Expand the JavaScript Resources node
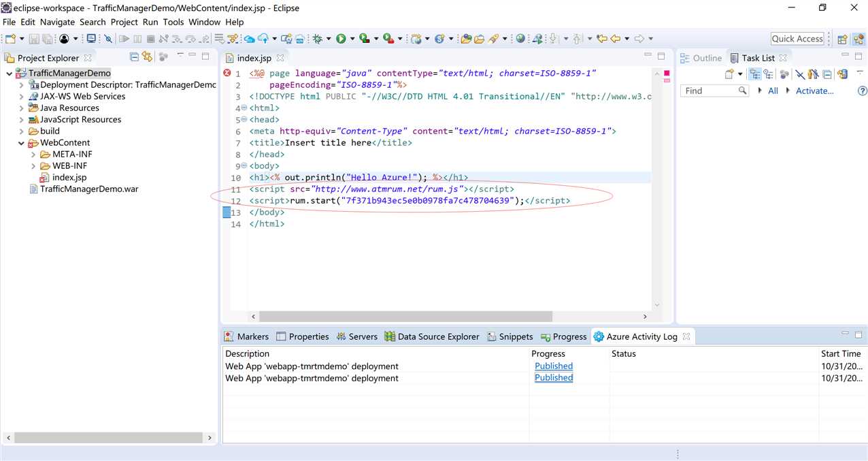The image size is (868, 461). [x=22, y=120]
